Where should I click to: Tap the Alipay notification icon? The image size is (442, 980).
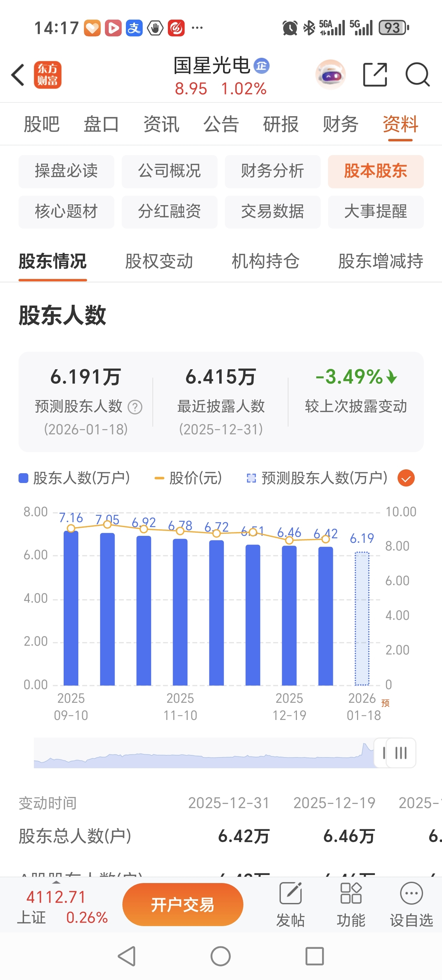134,28
